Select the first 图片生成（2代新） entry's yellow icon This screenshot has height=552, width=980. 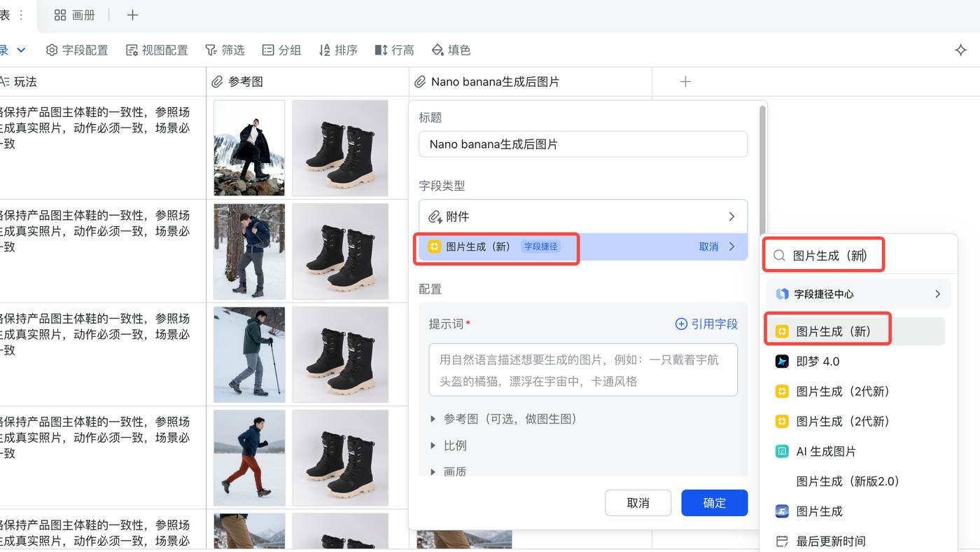(x=782, y=392)
